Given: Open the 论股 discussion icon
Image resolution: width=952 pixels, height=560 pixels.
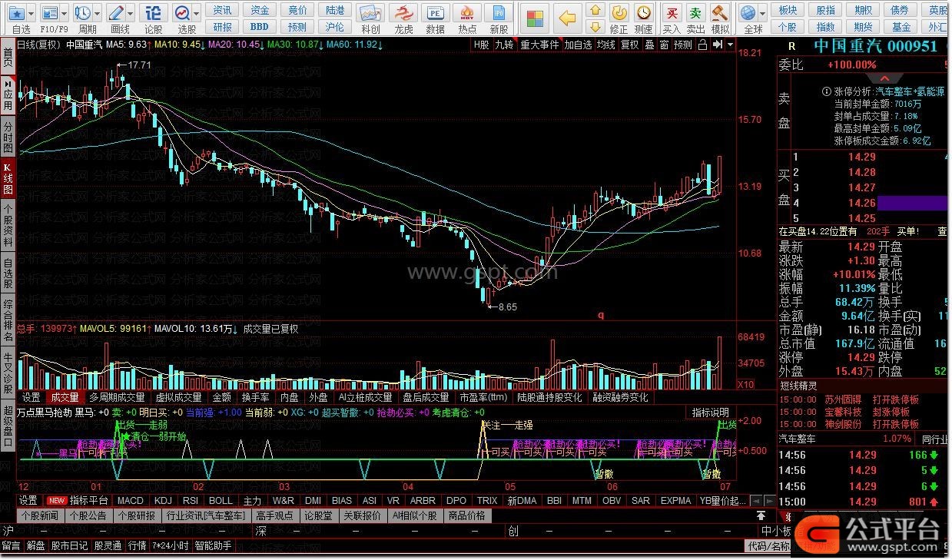Looking at the screenshot, I should coord(154,13).
